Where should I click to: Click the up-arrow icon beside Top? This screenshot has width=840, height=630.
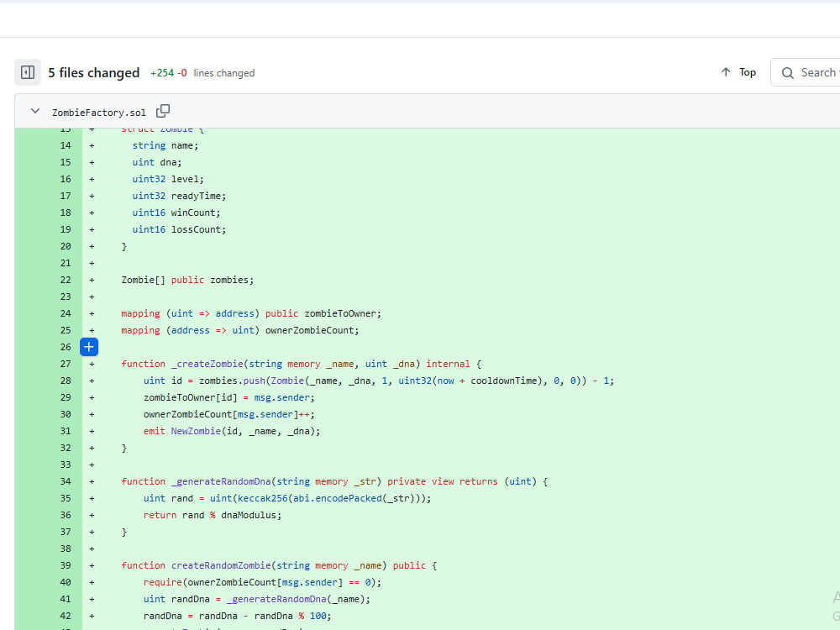(726, 71)
